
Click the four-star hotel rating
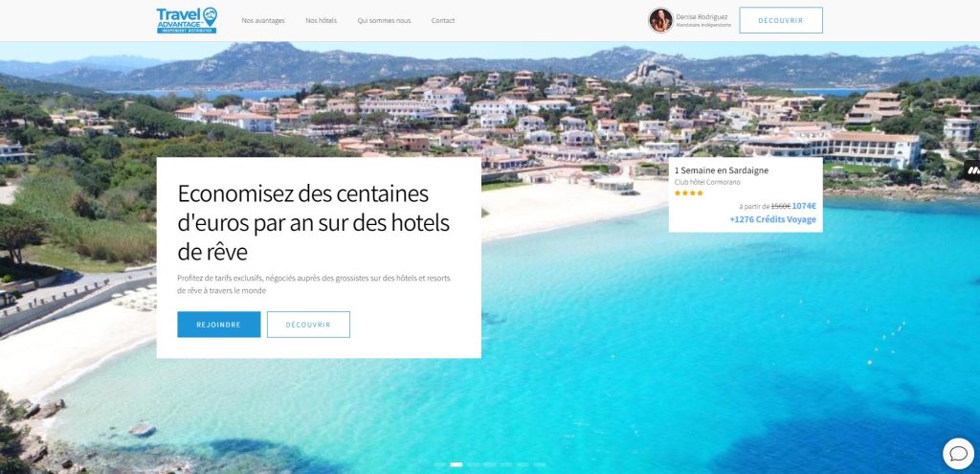(689, 193)
